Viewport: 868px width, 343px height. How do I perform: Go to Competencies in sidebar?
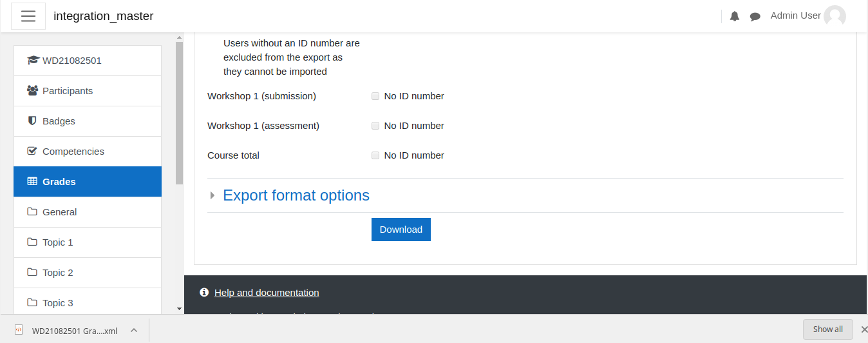pos(88,152)
